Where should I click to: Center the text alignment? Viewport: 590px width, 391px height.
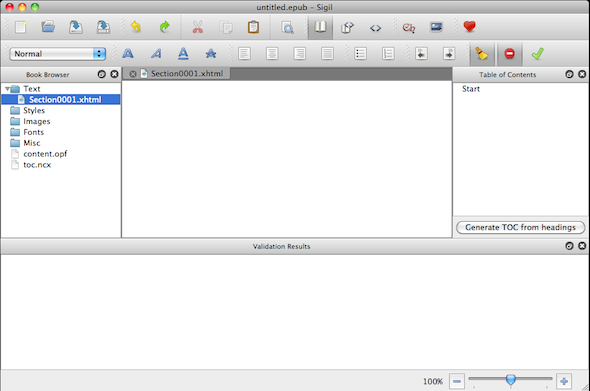(x=272, y=53)
